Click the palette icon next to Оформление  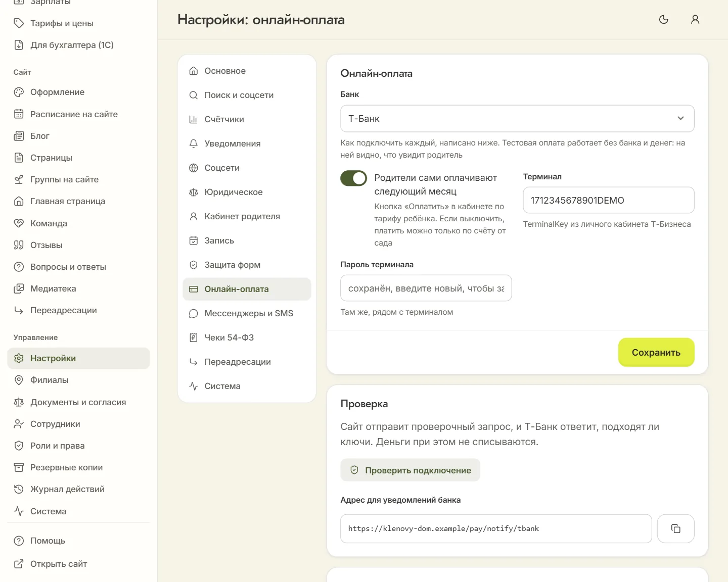(19, 92)
